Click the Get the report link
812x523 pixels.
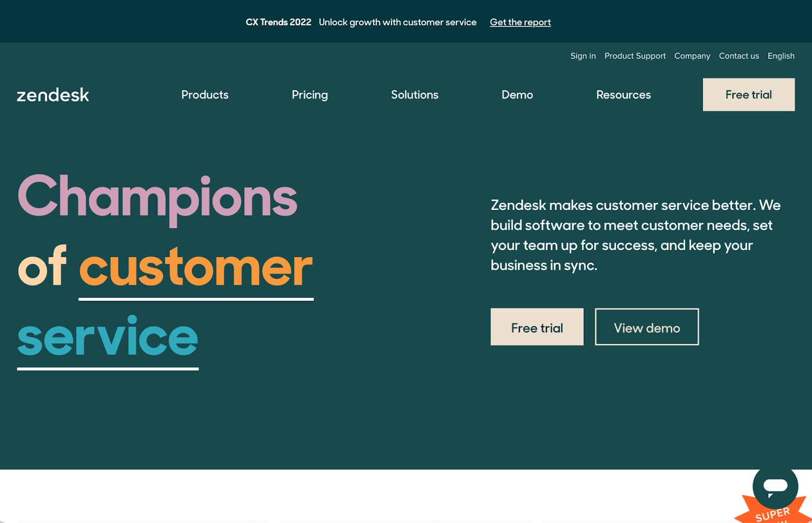[520, 22]
